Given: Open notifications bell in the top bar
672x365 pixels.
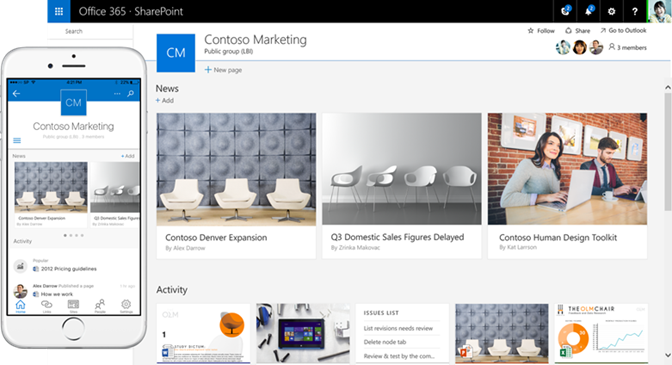Looking at the screenshot, I should coord(589,11).
